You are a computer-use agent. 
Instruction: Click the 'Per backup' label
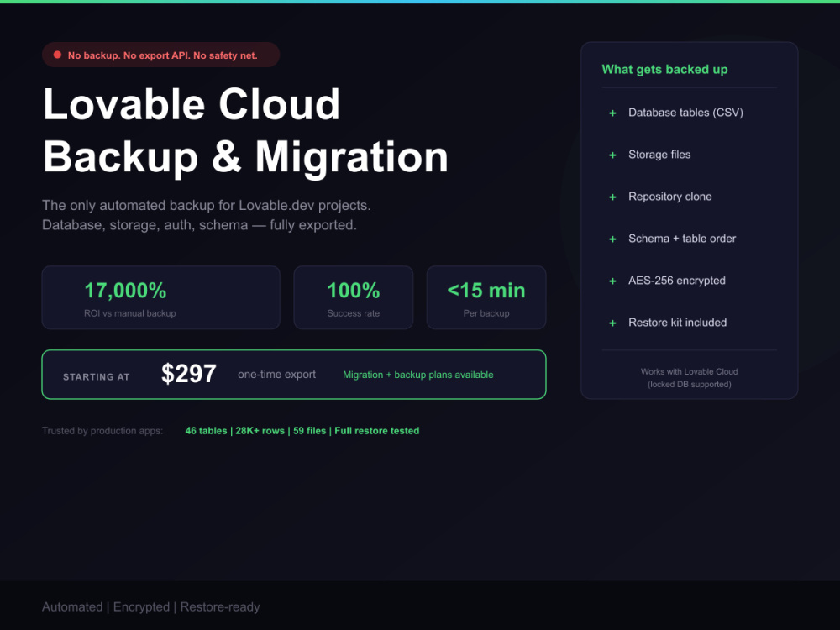tap(486, 313)
